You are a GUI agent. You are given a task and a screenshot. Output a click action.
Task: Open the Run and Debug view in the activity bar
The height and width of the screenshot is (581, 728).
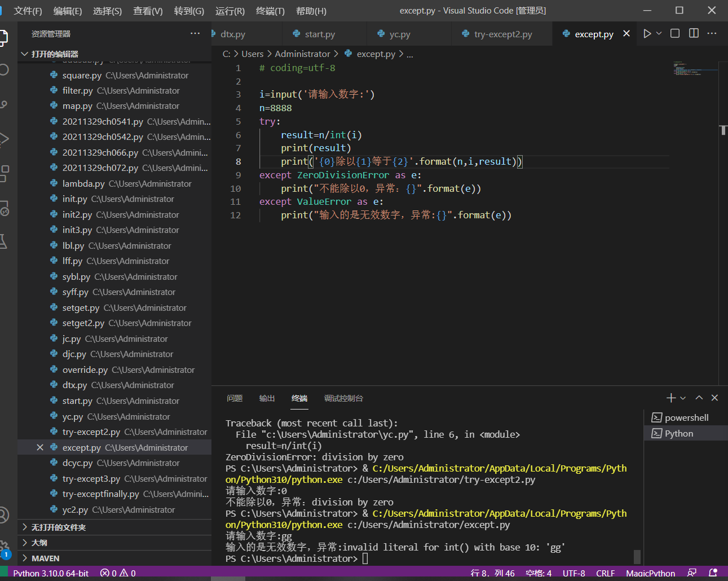pos(3,139)
